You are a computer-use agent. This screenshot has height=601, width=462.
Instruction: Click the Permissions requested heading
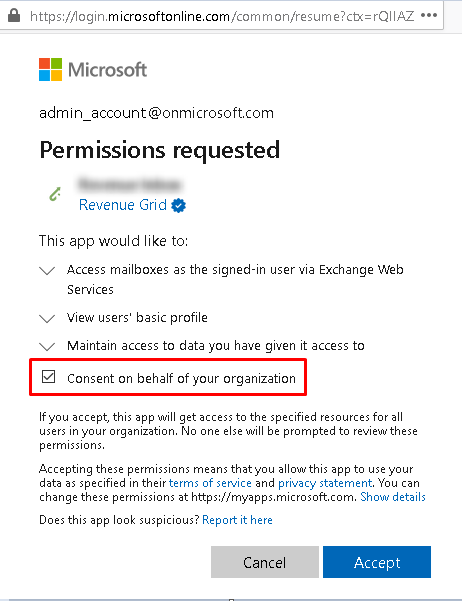pos(159,150)
